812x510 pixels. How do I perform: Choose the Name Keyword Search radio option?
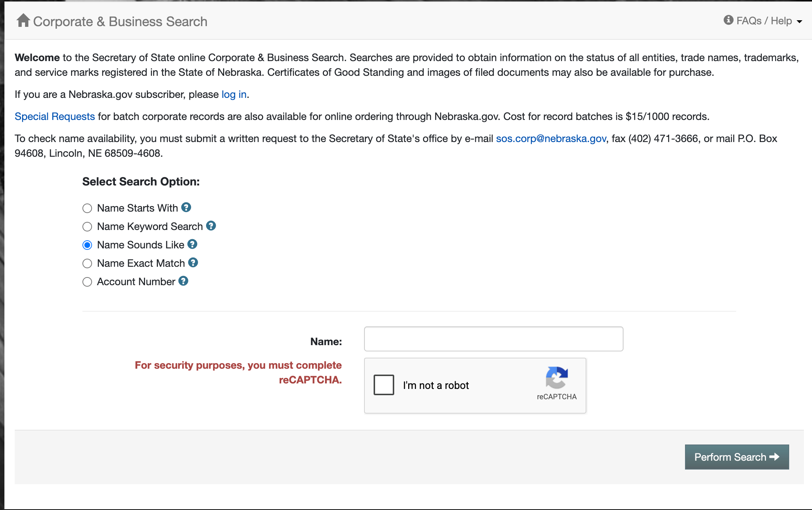(87, 227)
